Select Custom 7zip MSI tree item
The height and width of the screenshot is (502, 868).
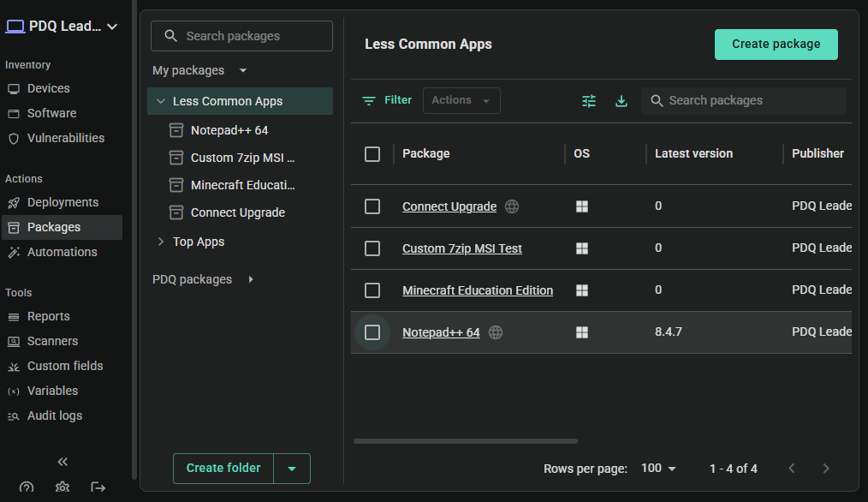(x=242, y=158)
